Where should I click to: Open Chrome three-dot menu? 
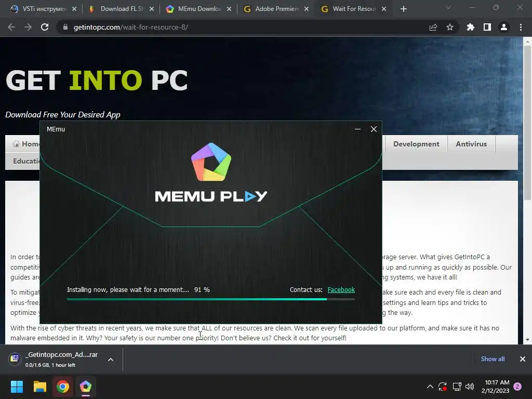click(521, 27)
